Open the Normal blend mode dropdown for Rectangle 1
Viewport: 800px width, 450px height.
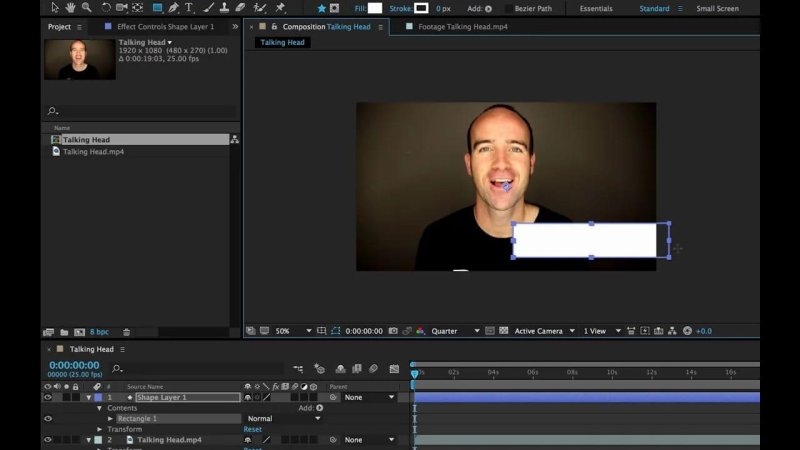click(284, 419)
